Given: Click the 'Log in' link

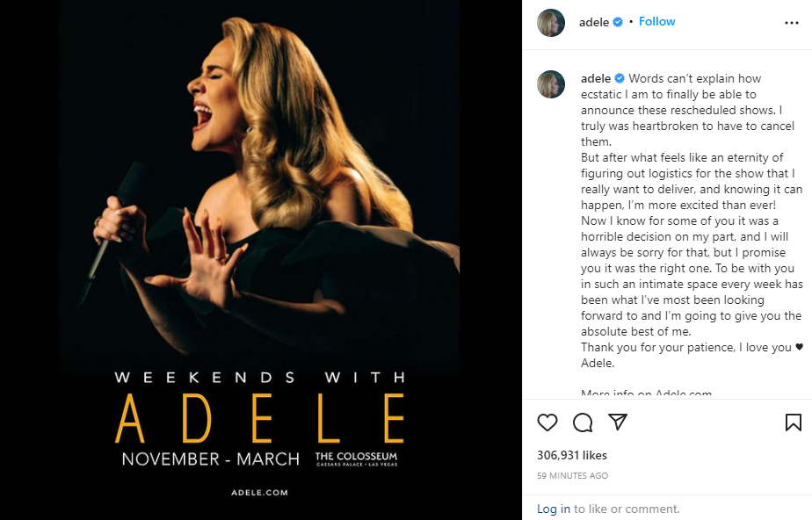Looking at the screenshot, I should (554, 509).
